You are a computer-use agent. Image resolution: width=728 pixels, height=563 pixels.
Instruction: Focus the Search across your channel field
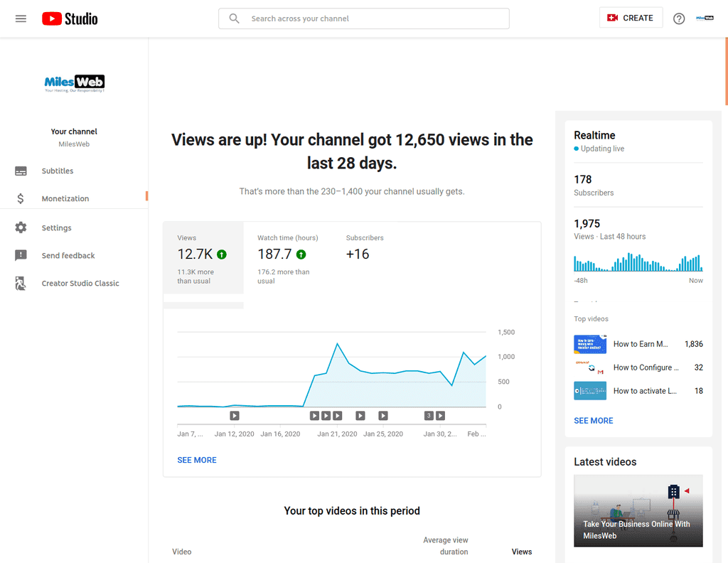coord(363,18)
